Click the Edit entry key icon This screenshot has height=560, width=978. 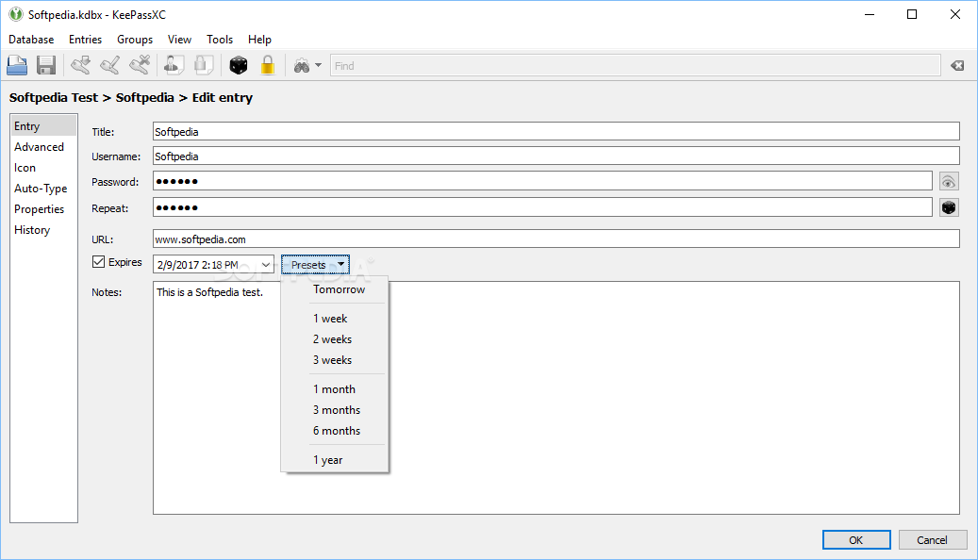(x=110, y=65)
